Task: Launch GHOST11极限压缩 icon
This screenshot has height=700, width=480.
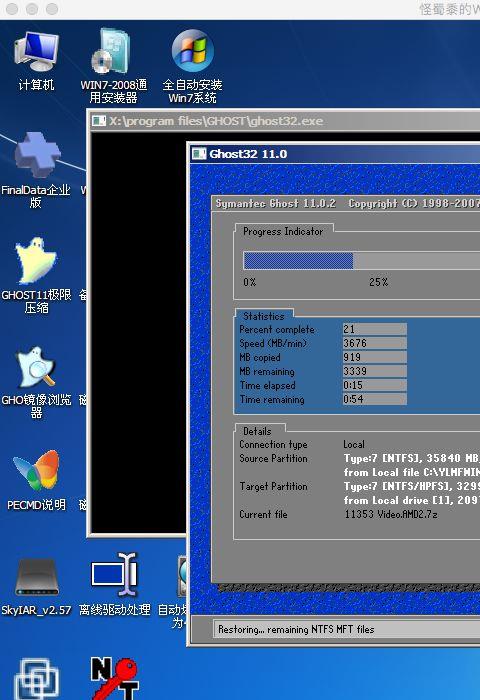Action: click(x=36, y=275)
